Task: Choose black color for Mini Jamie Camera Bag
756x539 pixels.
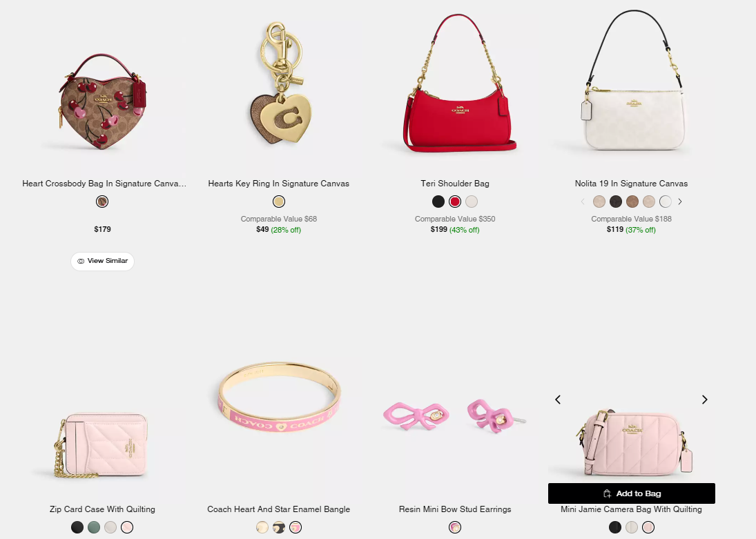Action: click(x=614, y=527)
